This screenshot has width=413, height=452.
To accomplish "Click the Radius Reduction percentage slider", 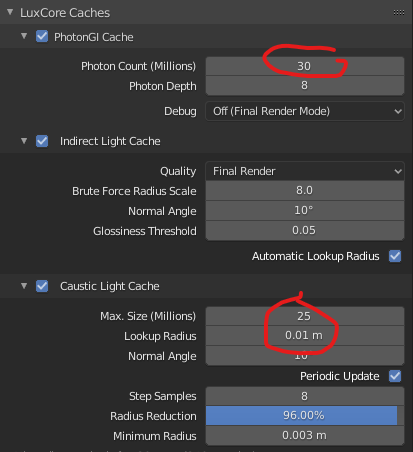I will pyautogui.click(x=305, y=416).
